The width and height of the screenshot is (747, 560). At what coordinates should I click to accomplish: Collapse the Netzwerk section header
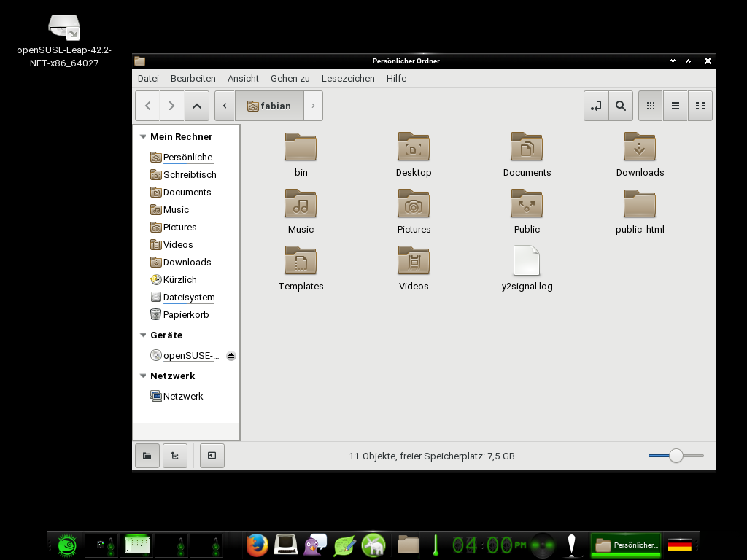click(143, 376)
